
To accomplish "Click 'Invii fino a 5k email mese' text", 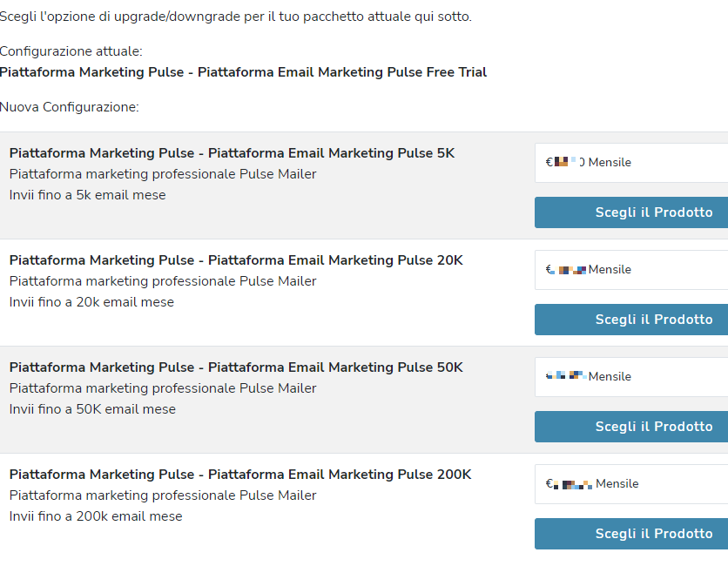I will pos(87,195).
